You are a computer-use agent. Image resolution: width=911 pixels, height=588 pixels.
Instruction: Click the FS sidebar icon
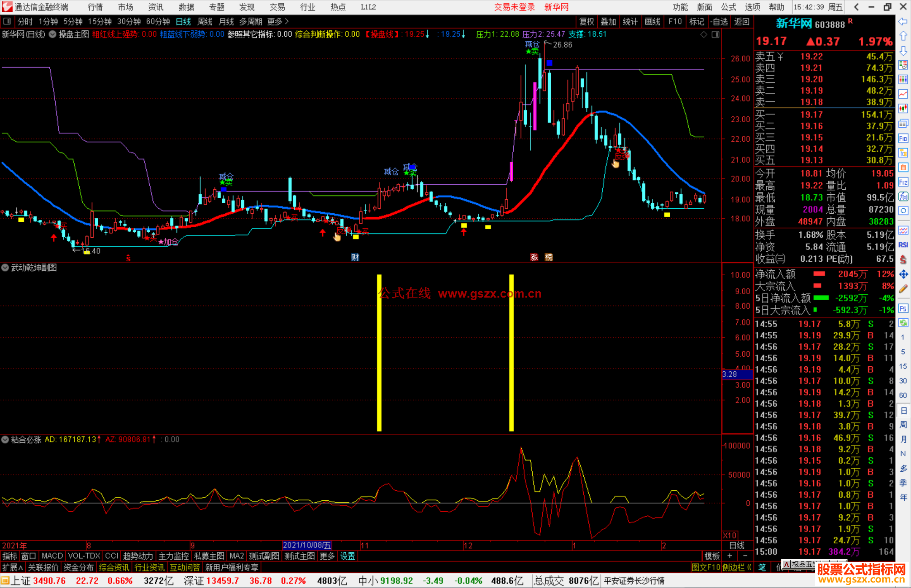(x=903, y=309)
